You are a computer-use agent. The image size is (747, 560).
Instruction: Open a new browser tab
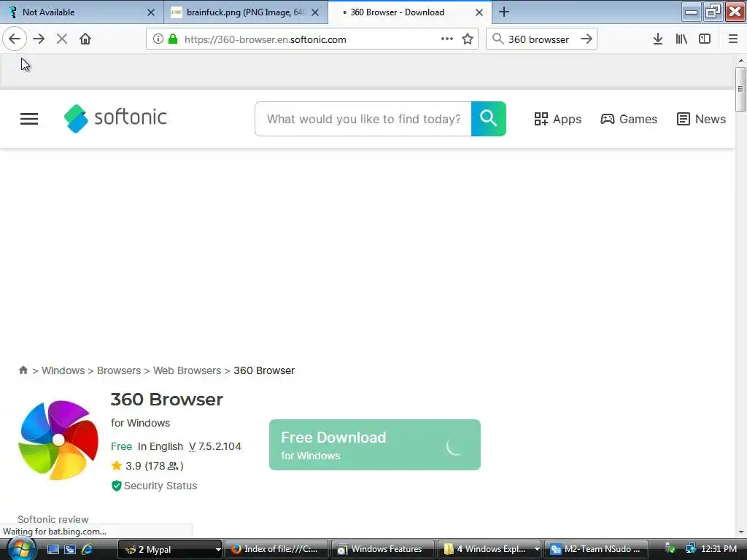pos(504,12)
